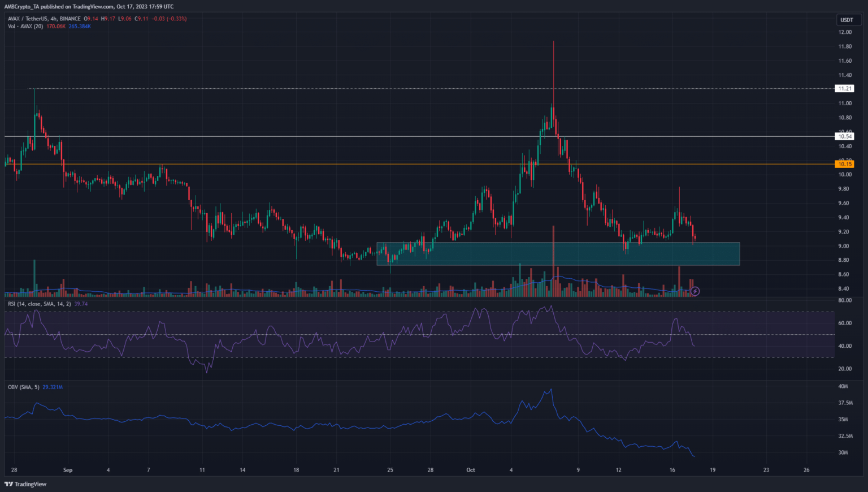This screenshot has height=492, width=868.
Task: Select the Vol · AVAX (20) indicator legend
Action: (25, 26)
